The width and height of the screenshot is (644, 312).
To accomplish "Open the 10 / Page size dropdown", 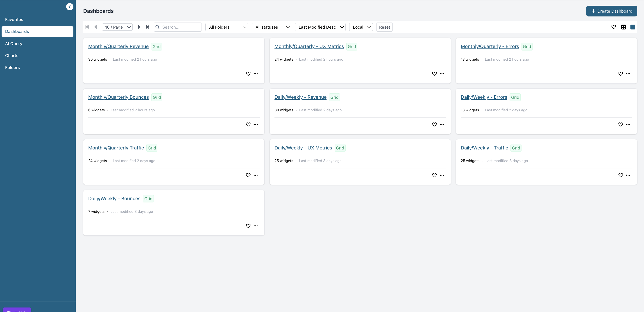I will 117,27.
